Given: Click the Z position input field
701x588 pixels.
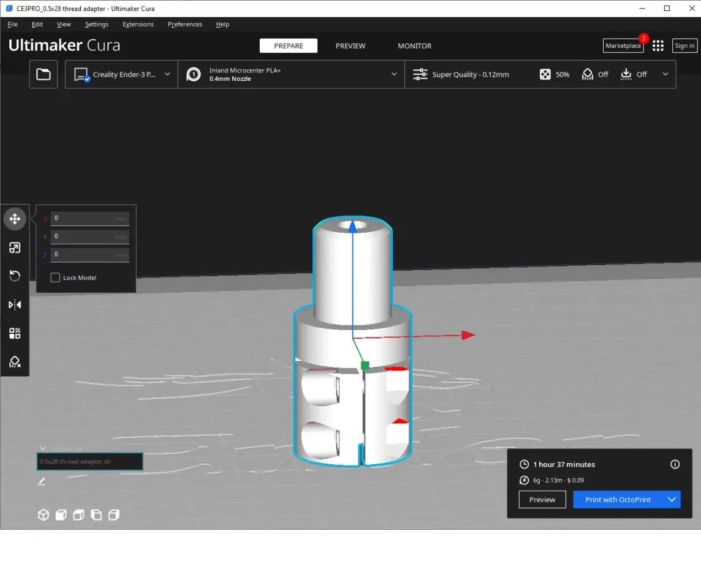Looking at the screenshot, I should coord(90,255).
